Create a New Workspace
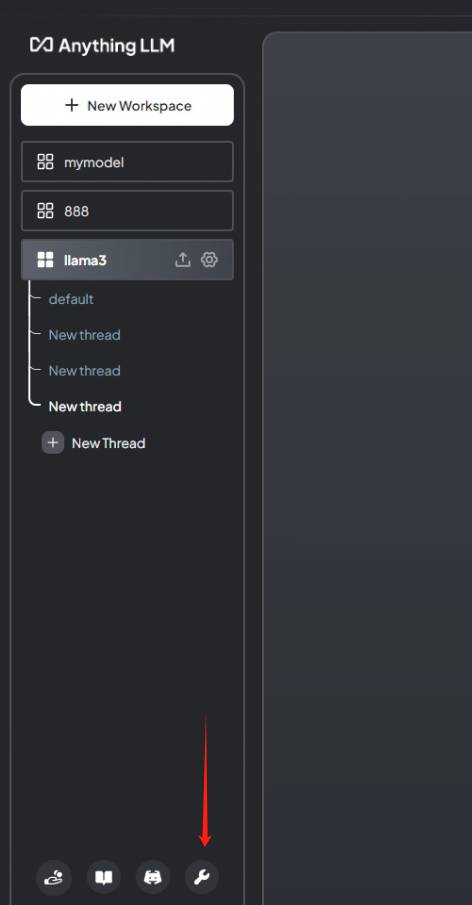 coord(128,105)
